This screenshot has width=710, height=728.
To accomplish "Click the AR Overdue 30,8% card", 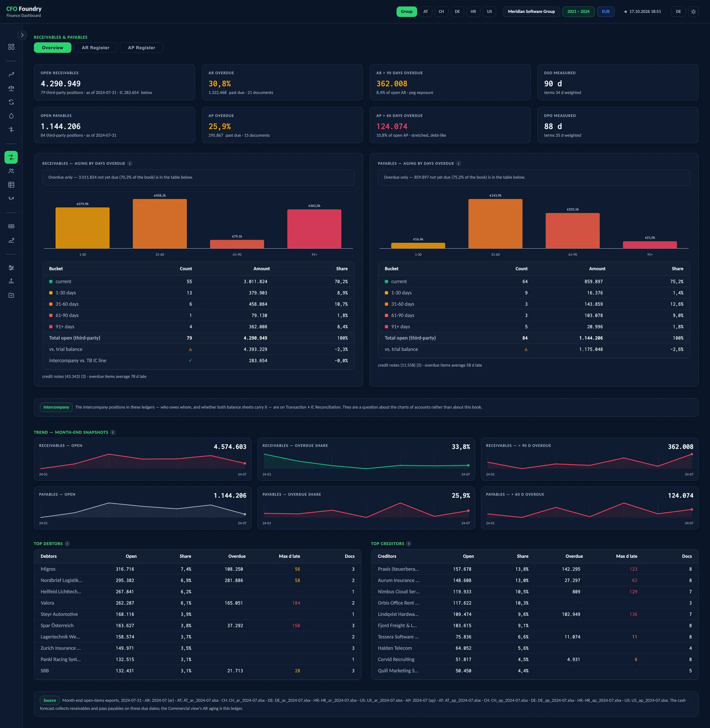I will 282,82.
